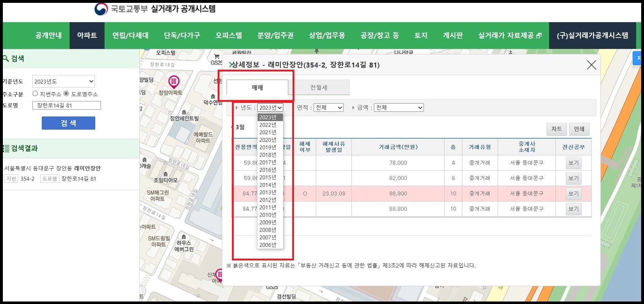This screenshot has height=304, width=644.
Task: Open 연립/다세대 menu
Action: (131, 35)
